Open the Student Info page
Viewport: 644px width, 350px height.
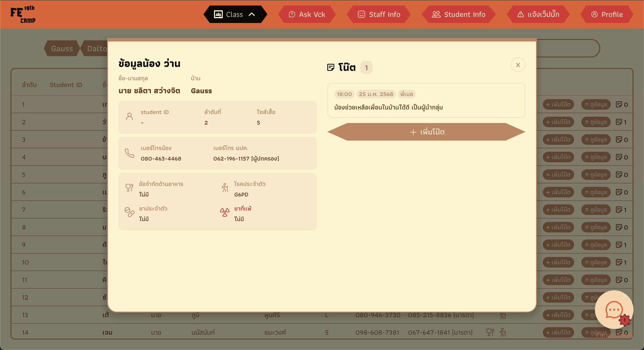pyautogui.click(x=458, y=14)
